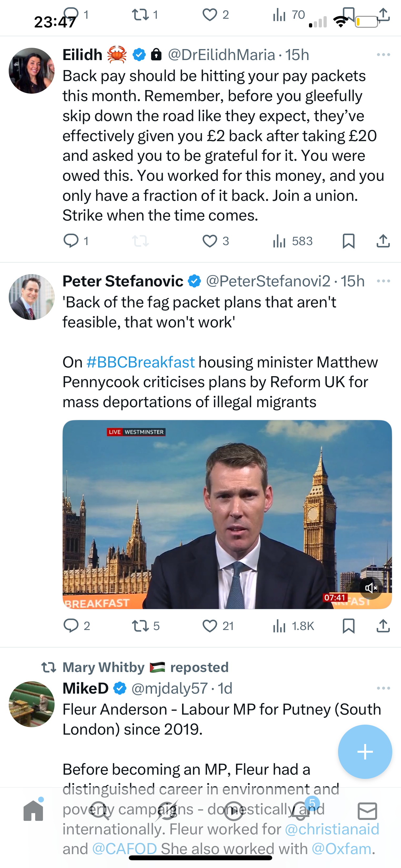Open the Search tab

pyautogui.click(x=99, y=811)
